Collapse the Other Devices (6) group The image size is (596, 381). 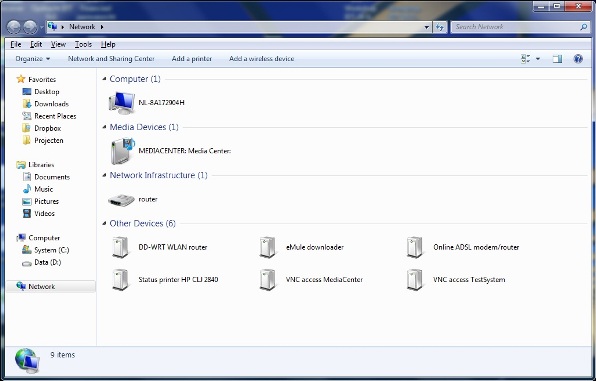point(104,224)
